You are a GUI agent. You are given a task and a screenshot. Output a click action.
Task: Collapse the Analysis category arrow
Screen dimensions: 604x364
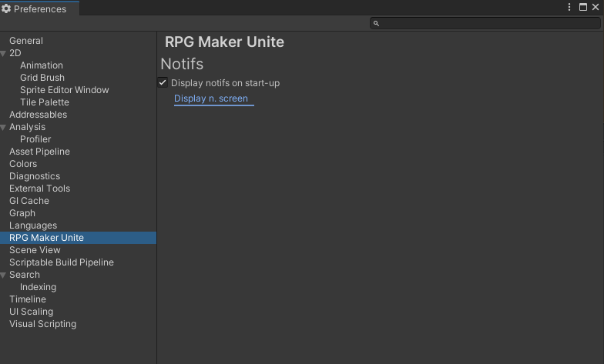click(3, 128)
